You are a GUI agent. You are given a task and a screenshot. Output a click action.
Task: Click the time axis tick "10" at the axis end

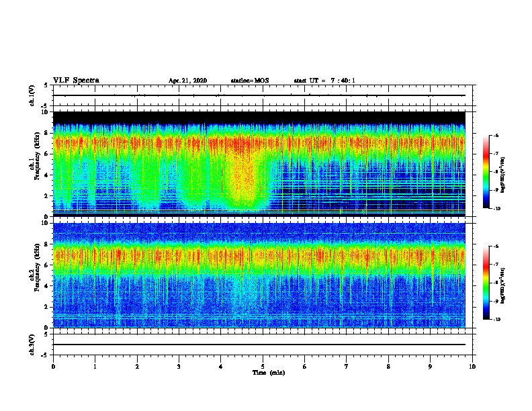(472, 367)
